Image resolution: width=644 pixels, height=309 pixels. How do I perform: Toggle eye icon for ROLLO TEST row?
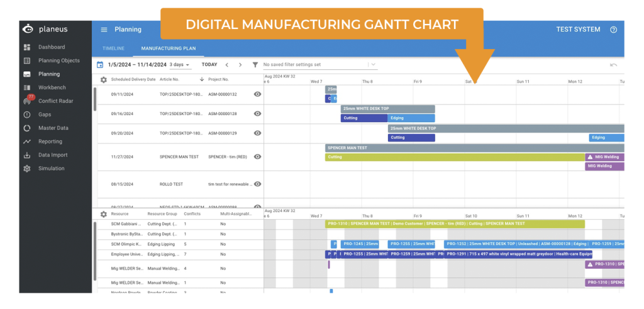coord(257,184)
